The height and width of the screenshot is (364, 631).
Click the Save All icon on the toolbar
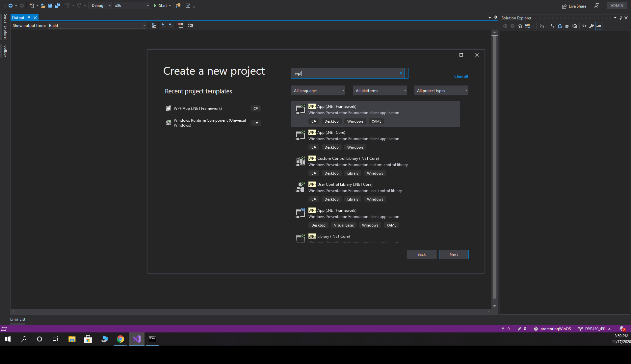click(58, 6)
